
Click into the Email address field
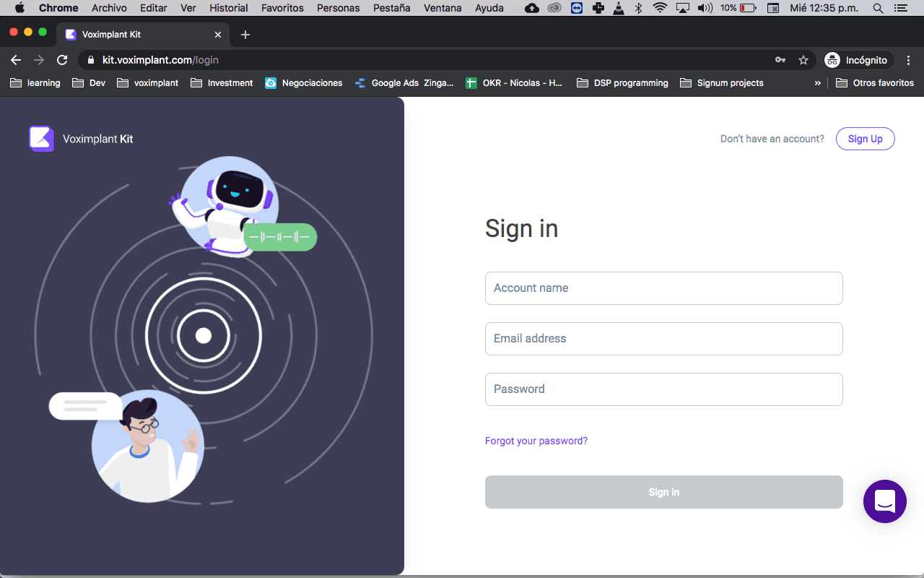pyautogui.click(x=663, y=339)
